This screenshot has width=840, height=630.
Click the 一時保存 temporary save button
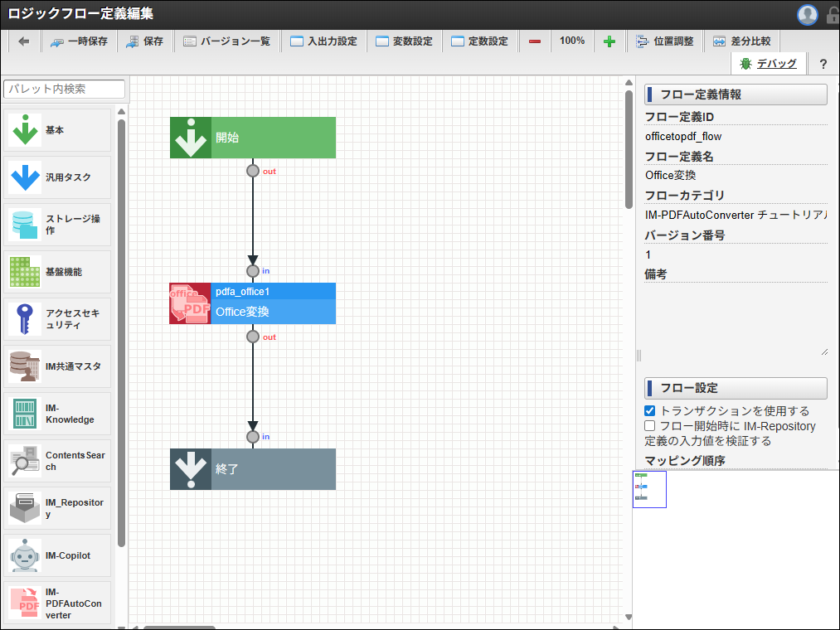pos(80,41)
